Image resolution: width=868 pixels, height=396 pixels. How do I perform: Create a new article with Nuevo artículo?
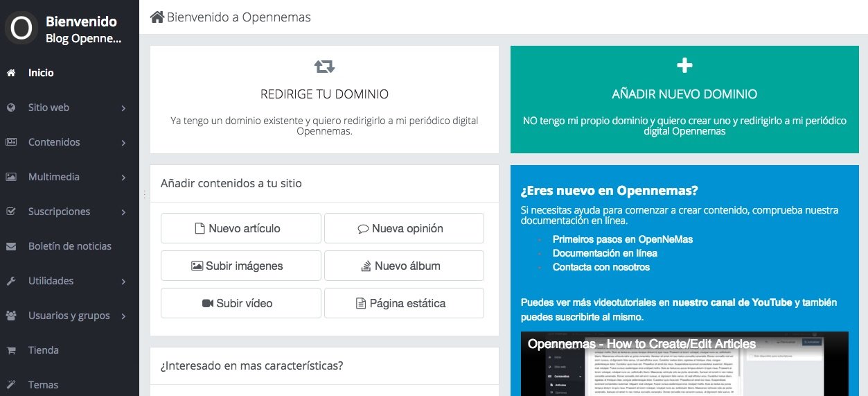(x=240, y=228)
